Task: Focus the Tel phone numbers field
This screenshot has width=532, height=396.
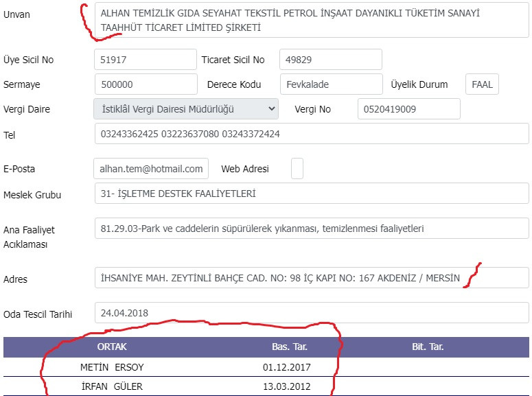Action: click(312, 134)
